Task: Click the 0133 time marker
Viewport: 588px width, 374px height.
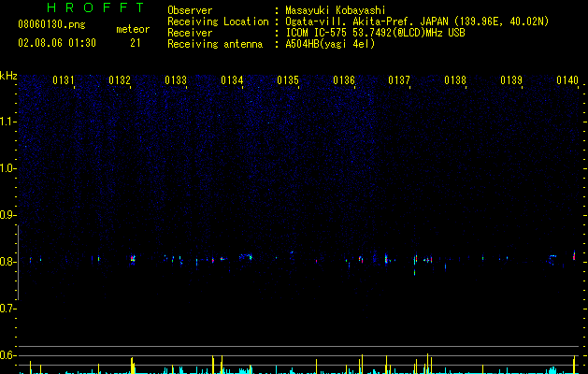Action: [176, 80]
